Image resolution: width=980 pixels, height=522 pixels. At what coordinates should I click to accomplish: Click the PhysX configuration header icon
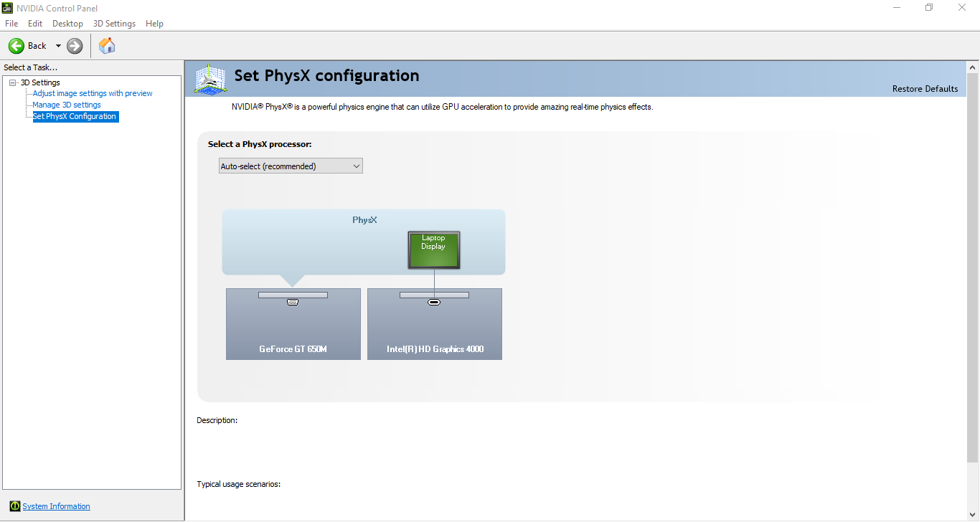pos(210,79)
